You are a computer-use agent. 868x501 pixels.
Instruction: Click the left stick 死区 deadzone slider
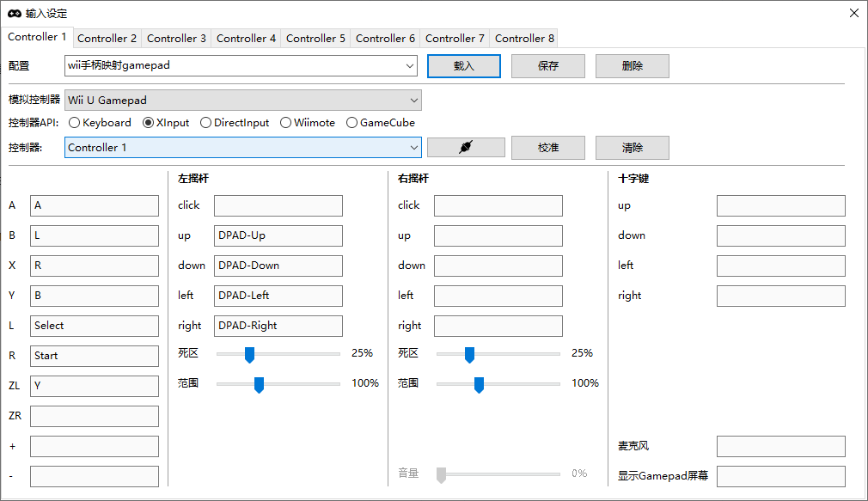click(278, 354)
